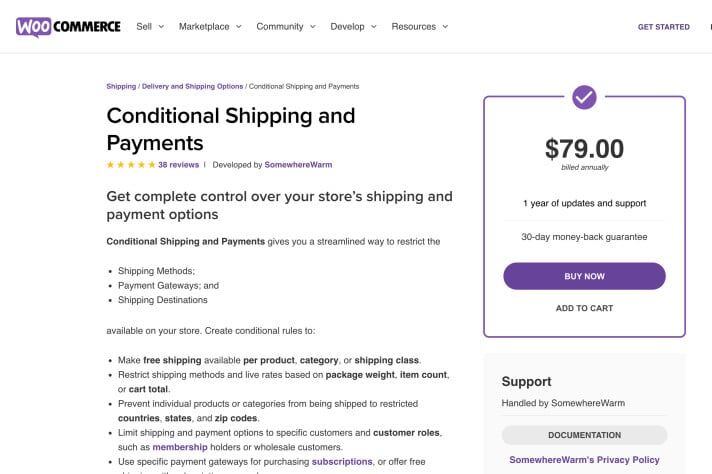This screenshot has width=712, height=474.
Task: Open the Resources menu
Action: click(x=419, y=27)
